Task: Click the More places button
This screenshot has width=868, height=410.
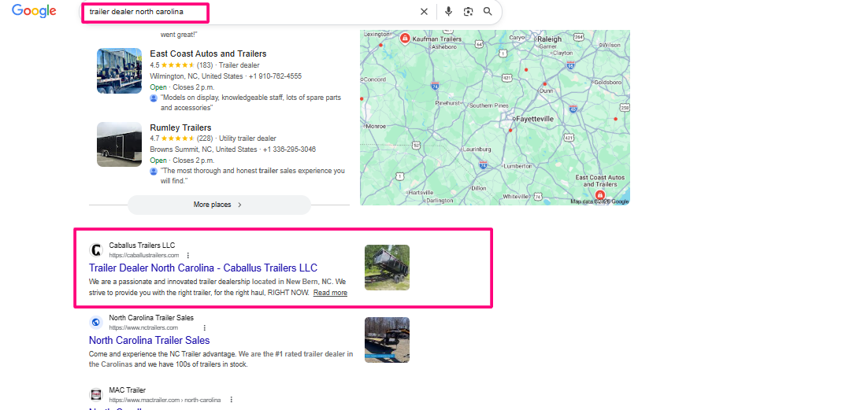Action: tap(219, 205)
